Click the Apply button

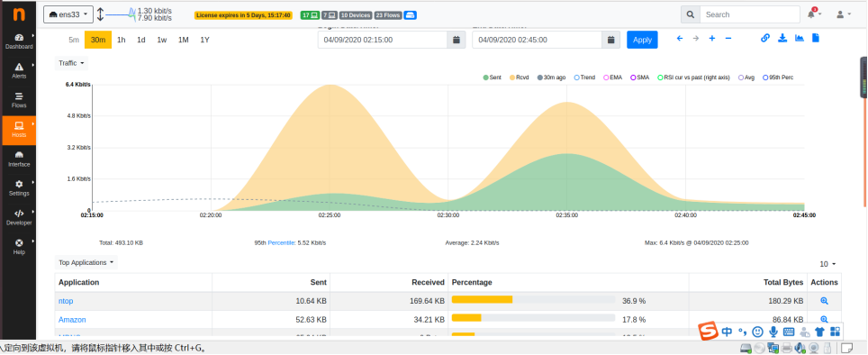click(x=642, y=40)
